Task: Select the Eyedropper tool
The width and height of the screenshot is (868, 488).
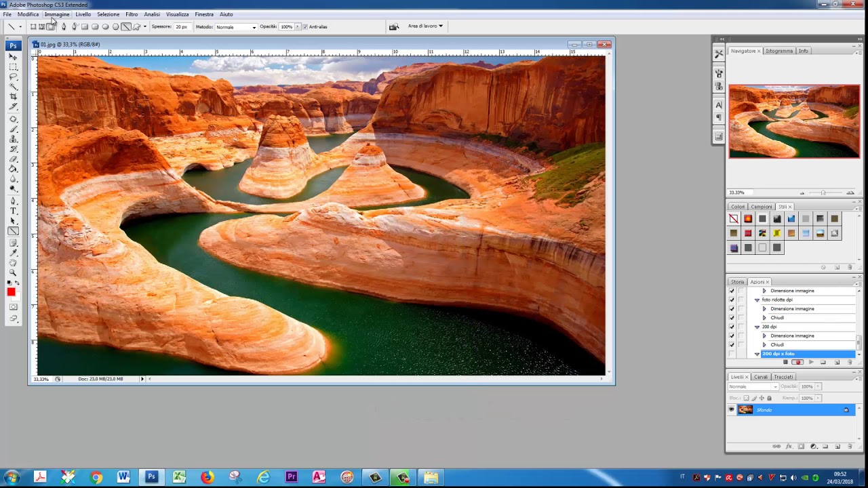Action: (13, 253)
